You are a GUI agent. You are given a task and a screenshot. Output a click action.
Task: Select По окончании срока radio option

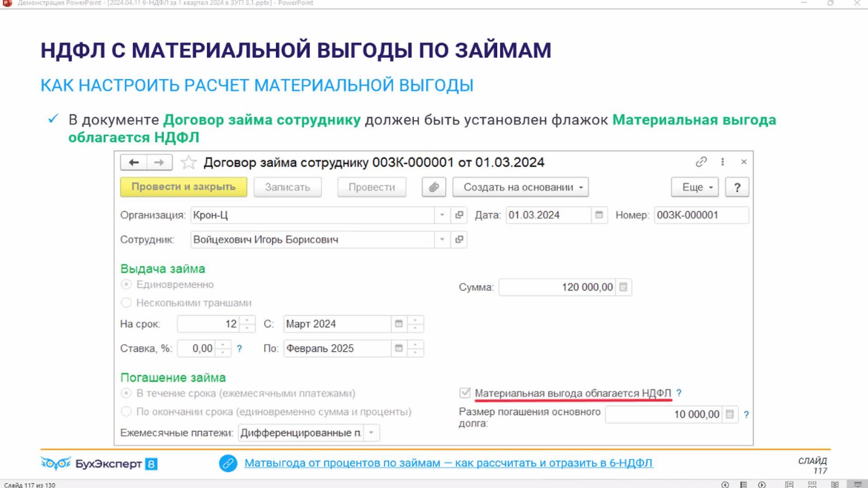[x=126, y=412]
